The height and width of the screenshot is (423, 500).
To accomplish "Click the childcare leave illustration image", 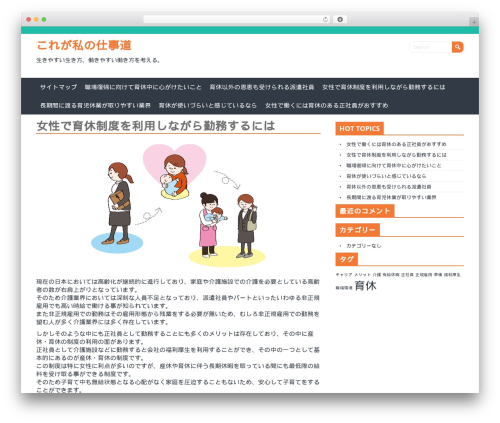I will click(178, 205).
